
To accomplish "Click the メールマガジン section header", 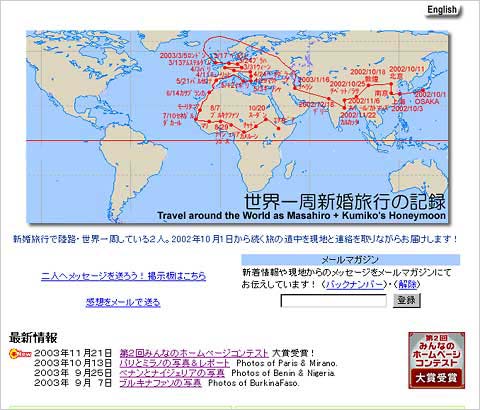I will pos(351,260).
